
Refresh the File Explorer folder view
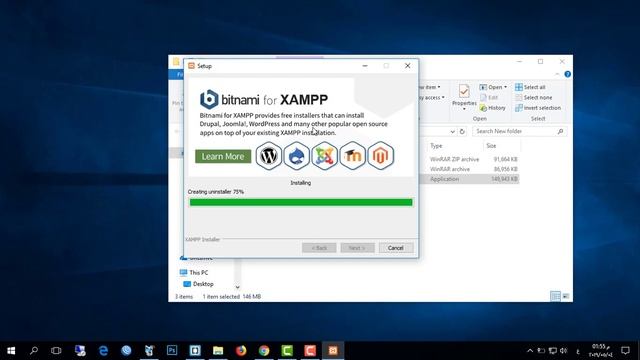(x=462, y=131)
